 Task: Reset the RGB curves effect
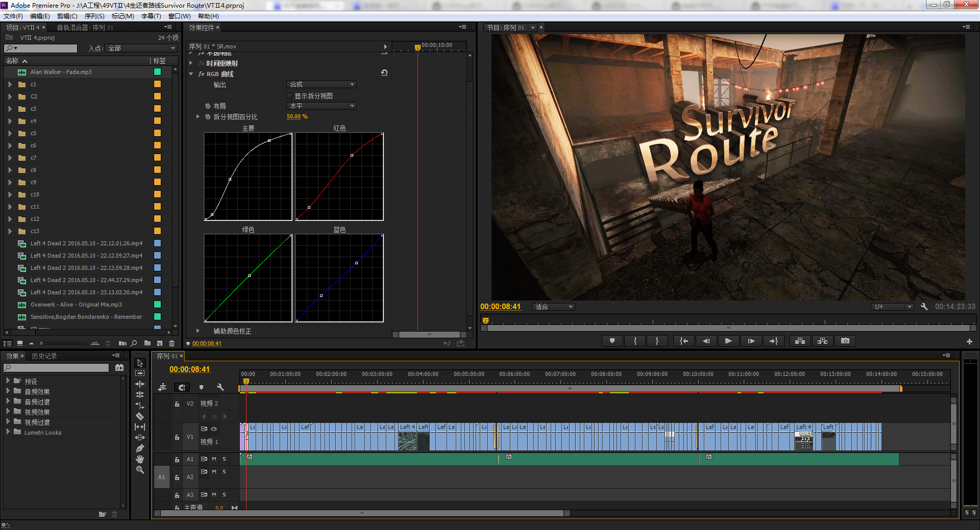coord(384,73)
